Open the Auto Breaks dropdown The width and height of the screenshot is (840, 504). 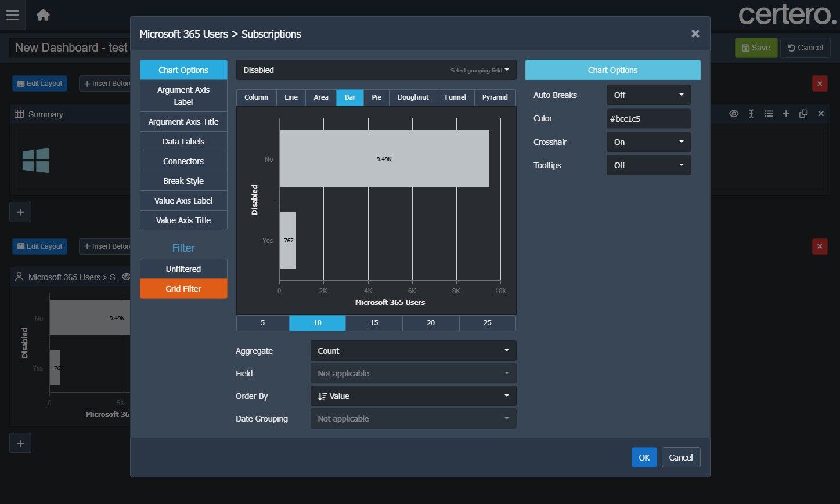click(648, 95)
